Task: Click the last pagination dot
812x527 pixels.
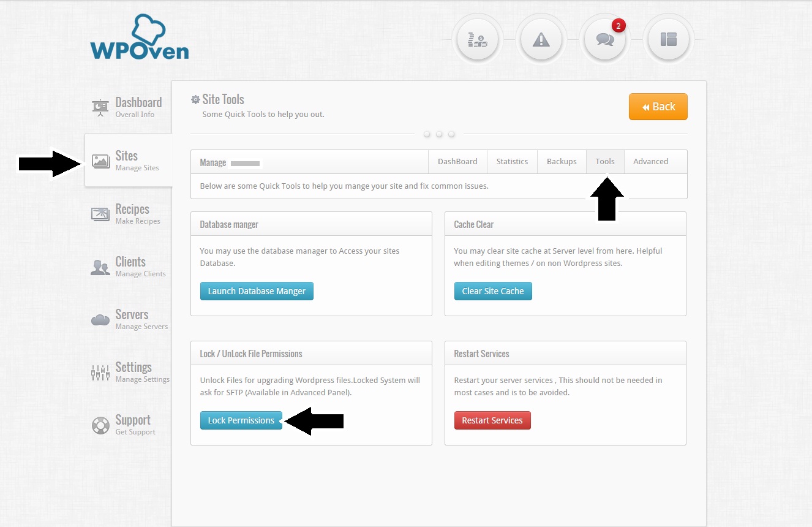Action: point(451,134)
